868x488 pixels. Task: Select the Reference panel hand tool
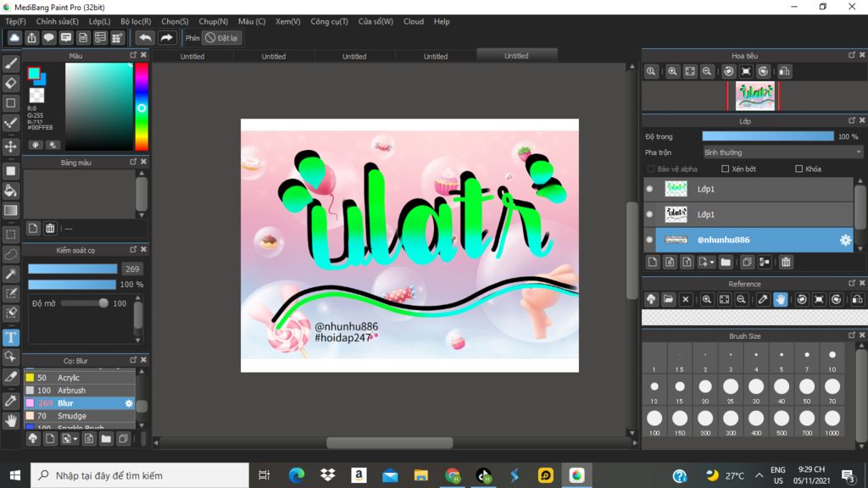(780, 299)
